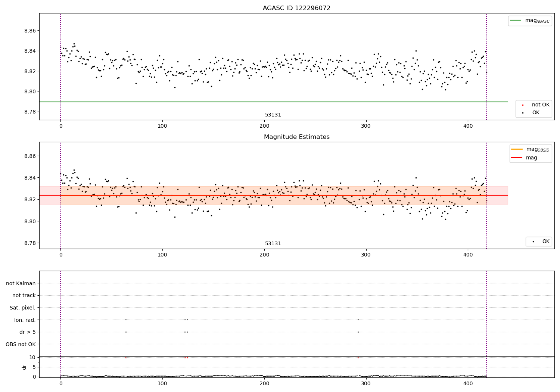Click the plot title 'AGASC ID 122296072'
560x392 pixels.
296,8
